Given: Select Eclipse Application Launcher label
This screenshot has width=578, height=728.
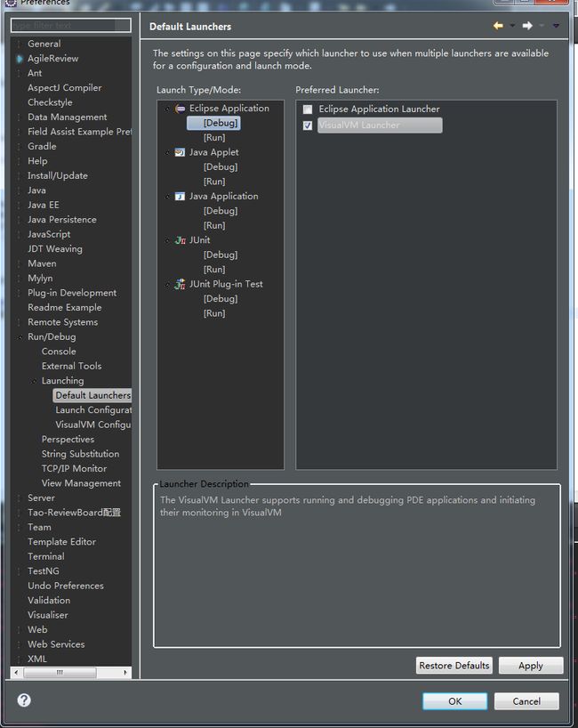Looking at the screenshot, I should [379, 109].
